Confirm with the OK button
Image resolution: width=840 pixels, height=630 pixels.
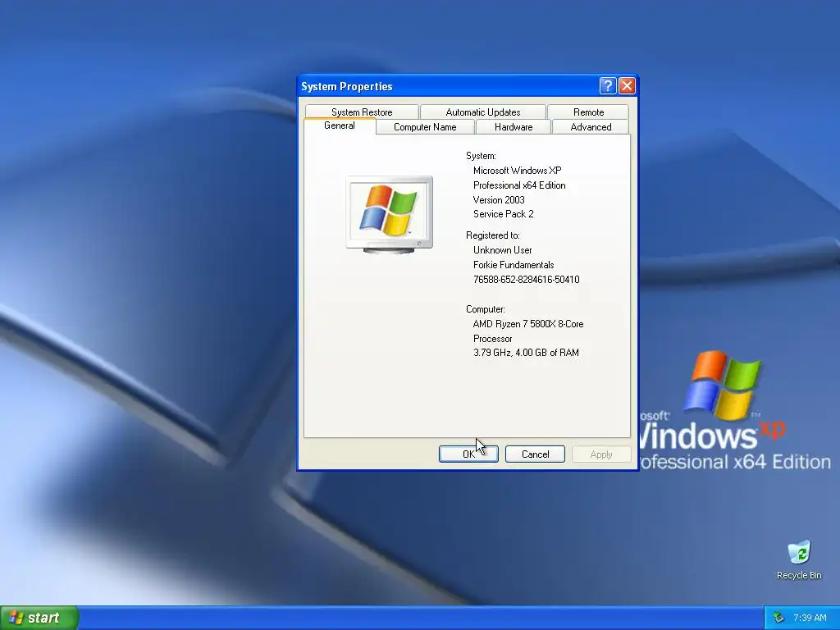(468, 454)
